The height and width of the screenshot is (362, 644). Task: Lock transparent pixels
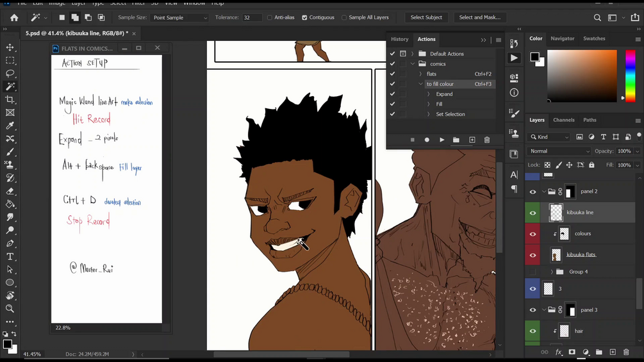547,165
